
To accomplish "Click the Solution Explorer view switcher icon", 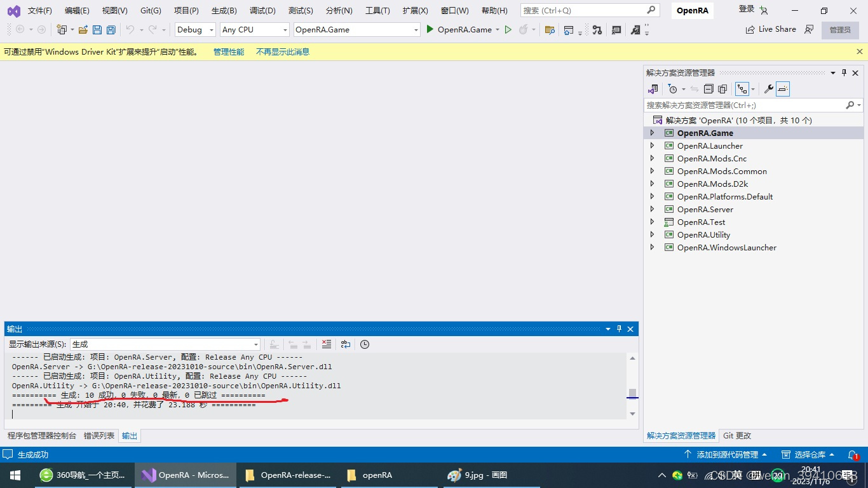I will coord(653,89).
